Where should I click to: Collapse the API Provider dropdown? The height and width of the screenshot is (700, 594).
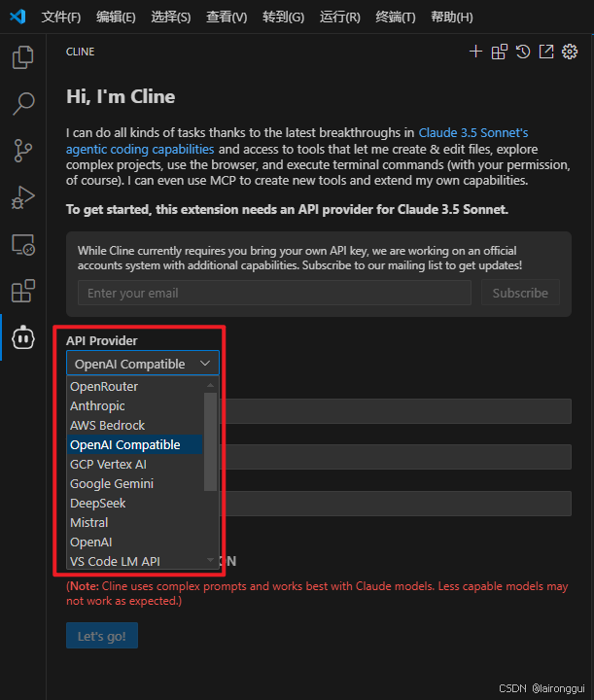coord(143,364)
